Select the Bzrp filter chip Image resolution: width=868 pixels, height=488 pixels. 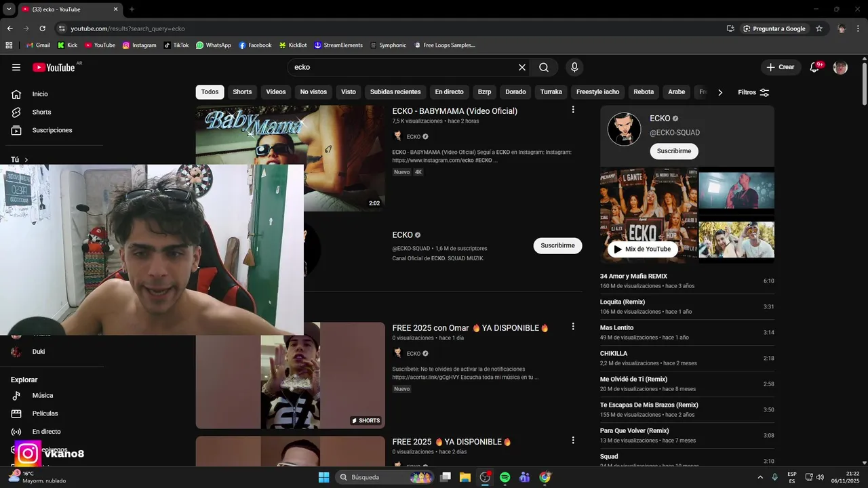(x=484, y=91)
